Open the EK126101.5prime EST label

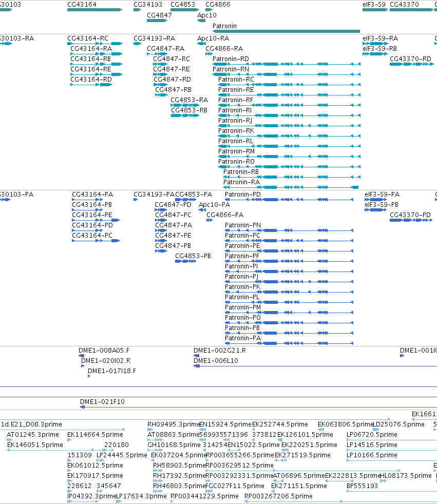[x=305, y=435]
